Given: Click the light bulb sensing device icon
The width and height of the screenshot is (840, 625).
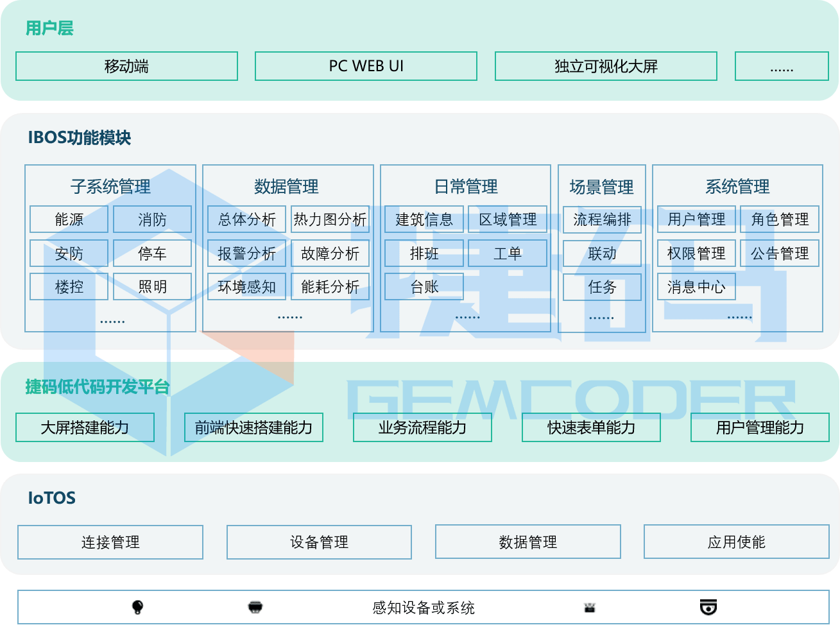Looking at the screenshot, I should (137, 607).
